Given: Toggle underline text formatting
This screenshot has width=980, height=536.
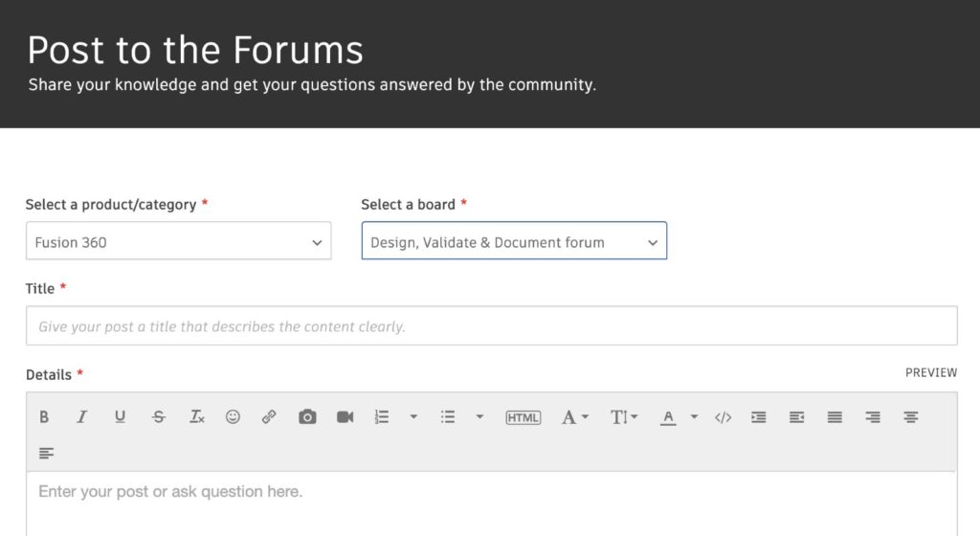Looking at the screenshot, I should point(120,417).
